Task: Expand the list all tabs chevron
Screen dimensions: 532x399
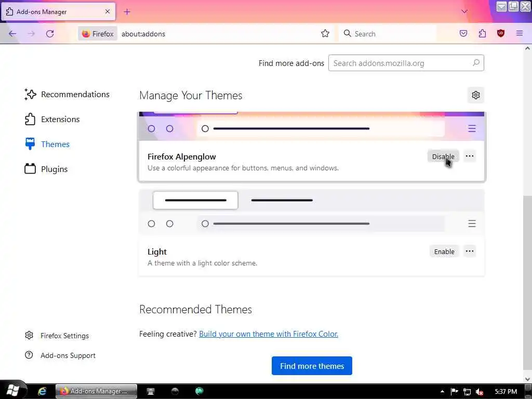Action: click(464, 11)
